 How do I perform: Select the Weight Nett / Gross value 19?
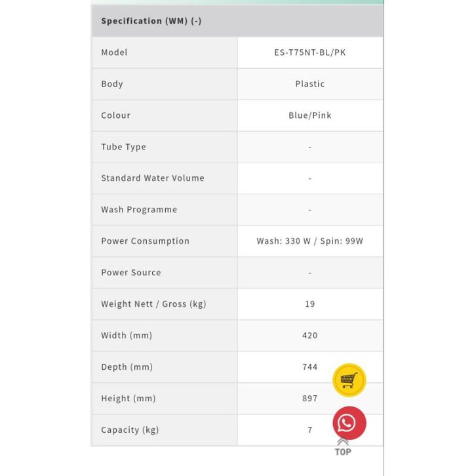point(309,304)
